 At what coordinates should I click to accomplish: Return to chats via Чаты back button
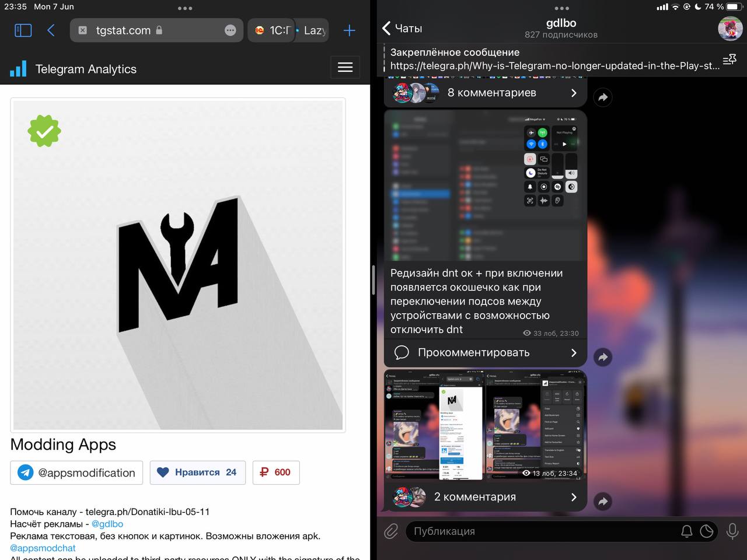pyautogui.click(x=402, y=28)
